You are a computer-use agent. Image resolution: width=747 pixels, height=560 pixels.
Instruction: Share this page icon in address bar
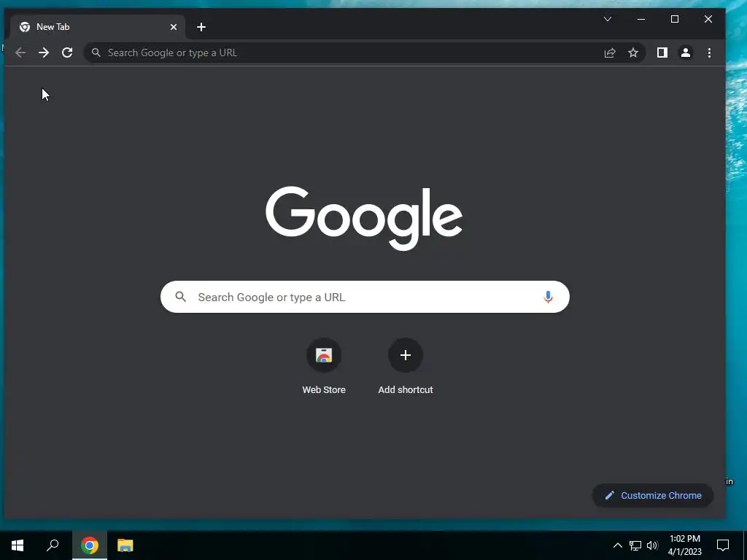pos(610,52)
